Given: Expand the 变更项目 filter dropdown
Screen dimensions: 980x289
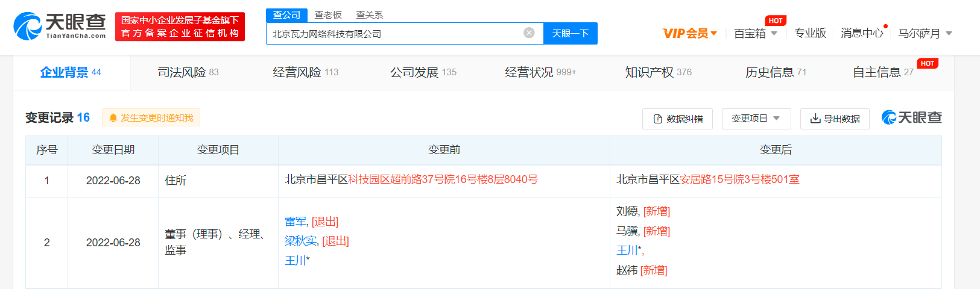Looking at the screenshot, I should tap(756, 119).
